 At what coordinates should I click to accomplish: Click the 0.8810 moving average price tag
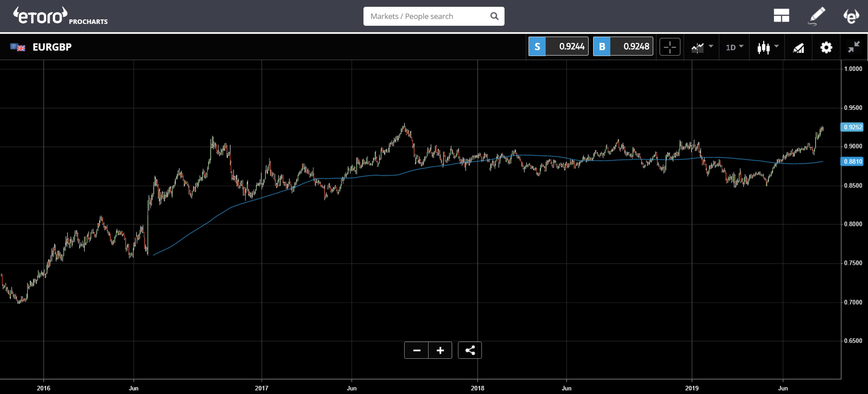point(852,161)
